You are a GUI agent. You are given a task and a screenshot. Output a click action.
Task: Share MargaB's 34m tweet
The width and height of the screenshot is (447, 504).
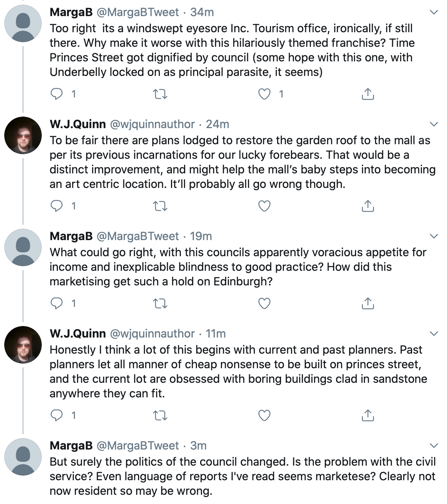(368, 94)
